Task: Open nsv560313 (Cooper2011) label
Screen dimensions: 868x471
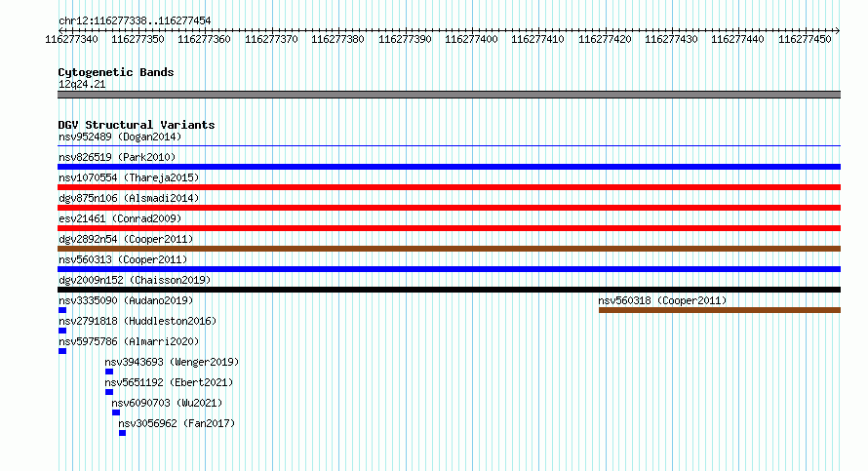Action: [123, 259]
